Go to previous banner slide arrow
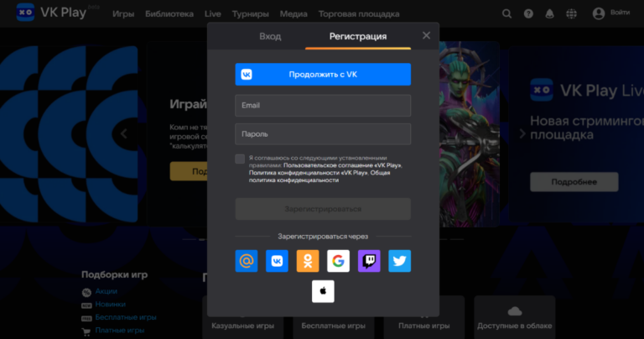The width and height of the screenshot is (644, 339). 124,133
